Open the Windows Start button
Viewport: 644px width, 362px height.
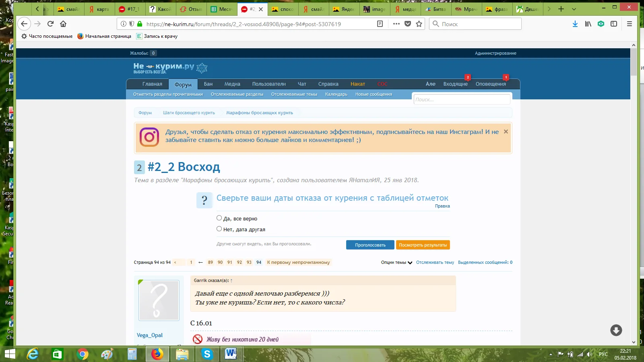tap(10, 354)
